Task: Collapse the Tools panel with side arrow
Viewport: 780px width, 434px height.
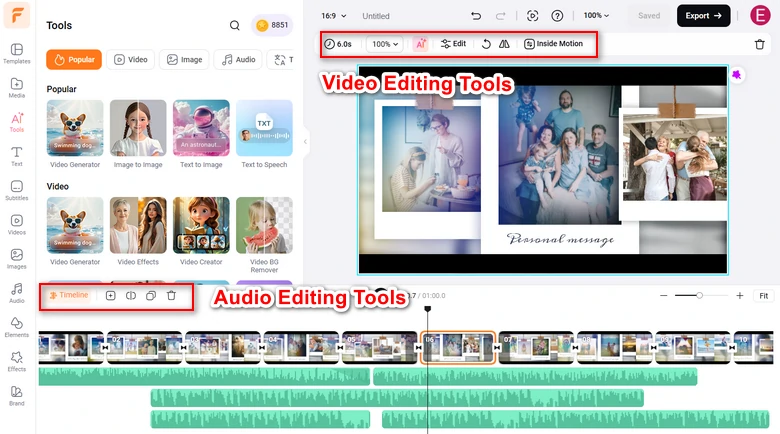Action: (305, 142)
